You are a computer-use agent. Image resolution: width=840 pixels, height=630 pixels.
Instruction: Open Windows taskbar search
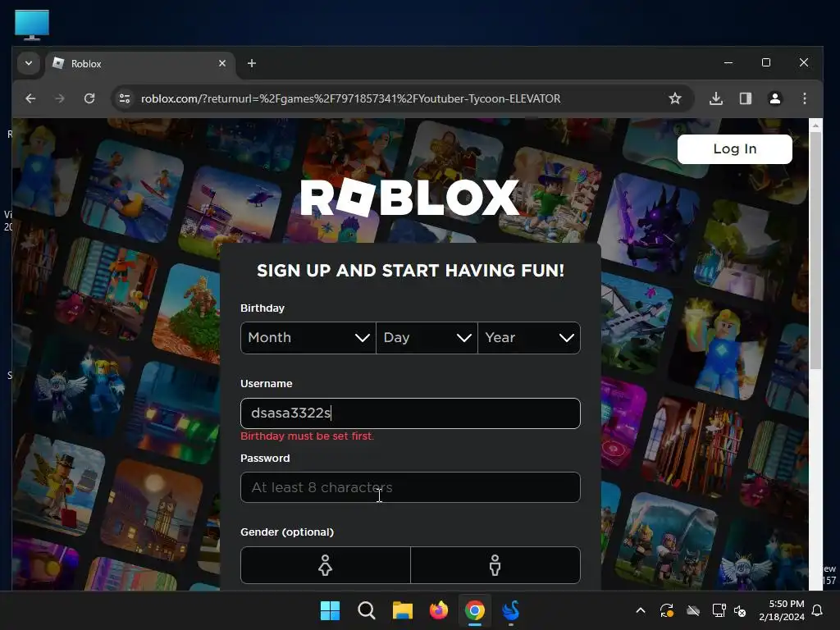tap(367, 610)
